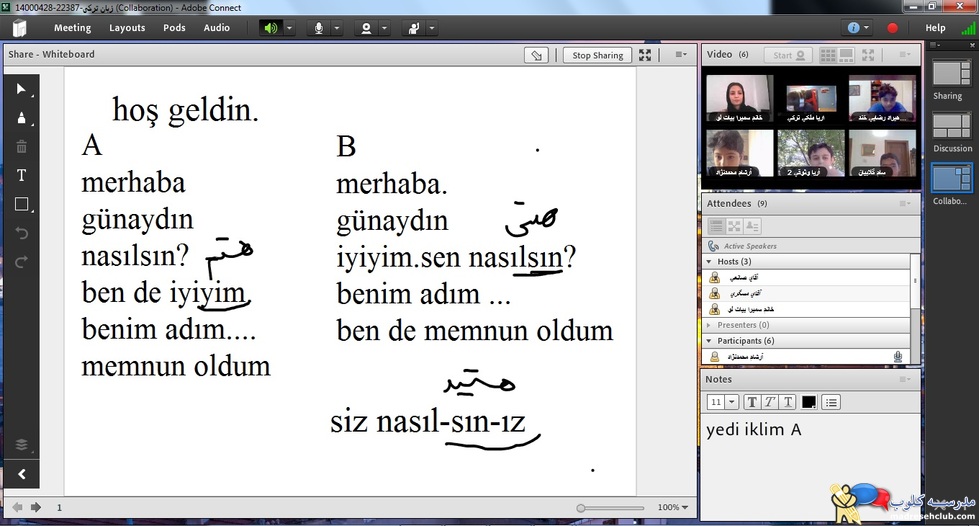Open the Share pod options menu
The height and width of the screenshot is (526, 979).
681,55
